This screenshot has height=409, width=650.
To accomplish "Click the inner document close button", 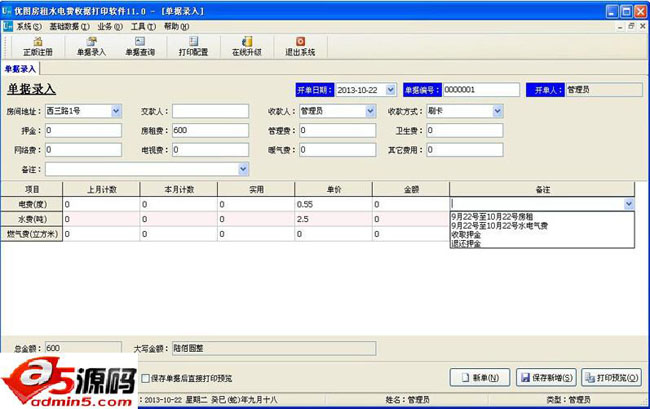I will pos(643,27).
